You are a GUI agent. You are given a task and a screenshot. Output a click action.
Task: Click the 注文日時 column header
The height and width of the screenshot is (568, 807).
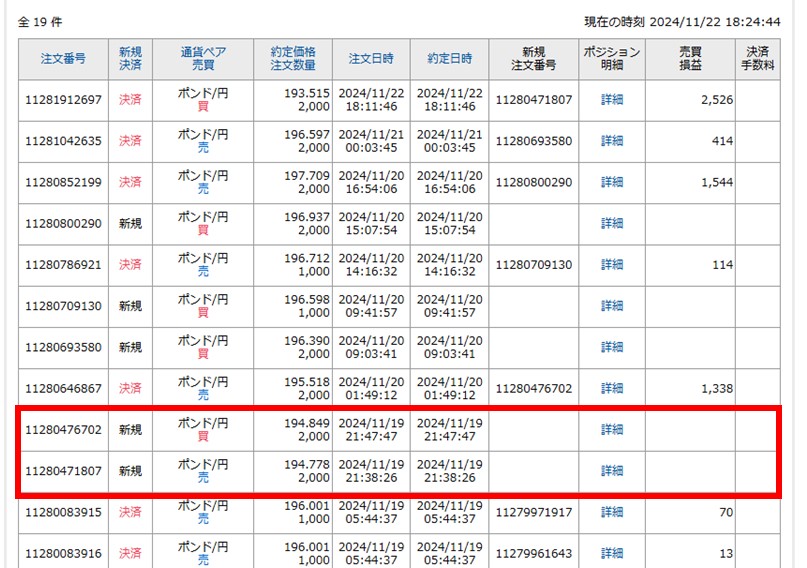tap(371, 59)
